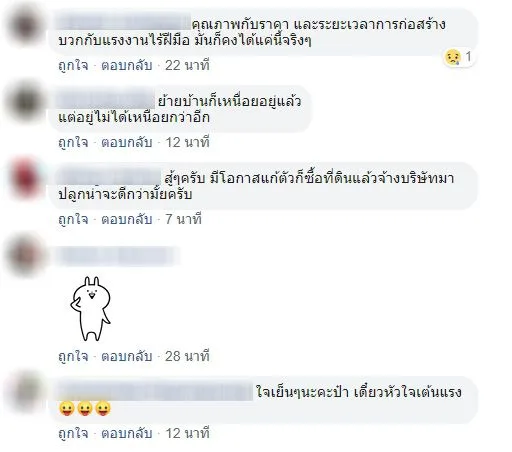Like the comment about ย้ายบ้านก็เหนื่อยอยู่แล้ว

click(x=73, y=142)
